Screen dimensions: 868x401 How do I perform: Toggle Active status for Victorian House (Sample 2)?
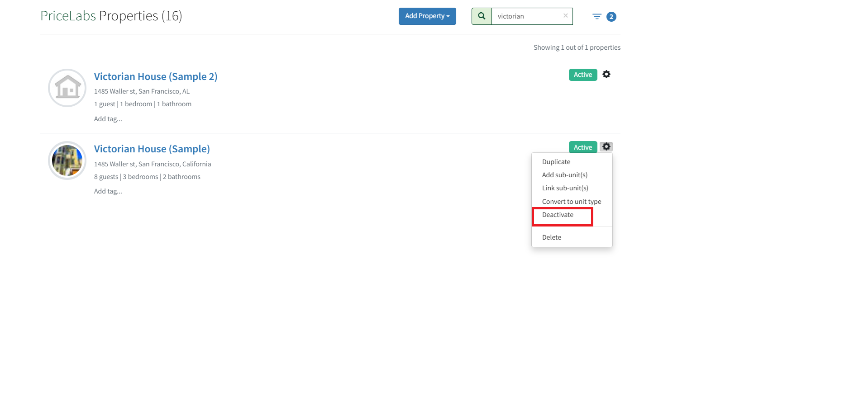pyautogui.click(x=582, y=75)
